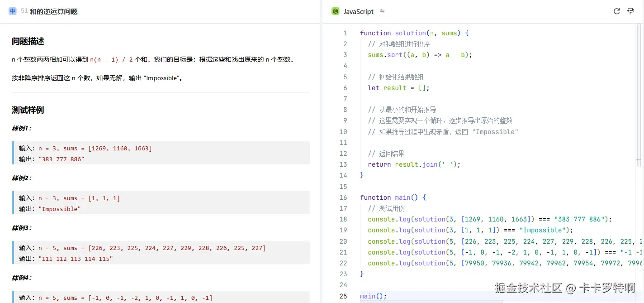644x303 pixels.
Task: Click the blue 中 difficulty badge
Action: pos(12,11)
